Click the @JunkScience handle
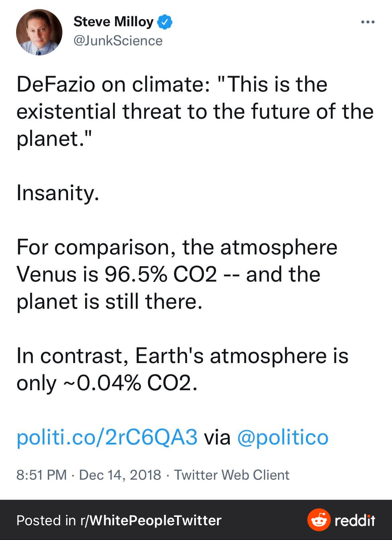The height and width of the screenshot is (540, 392). [118, 41]
